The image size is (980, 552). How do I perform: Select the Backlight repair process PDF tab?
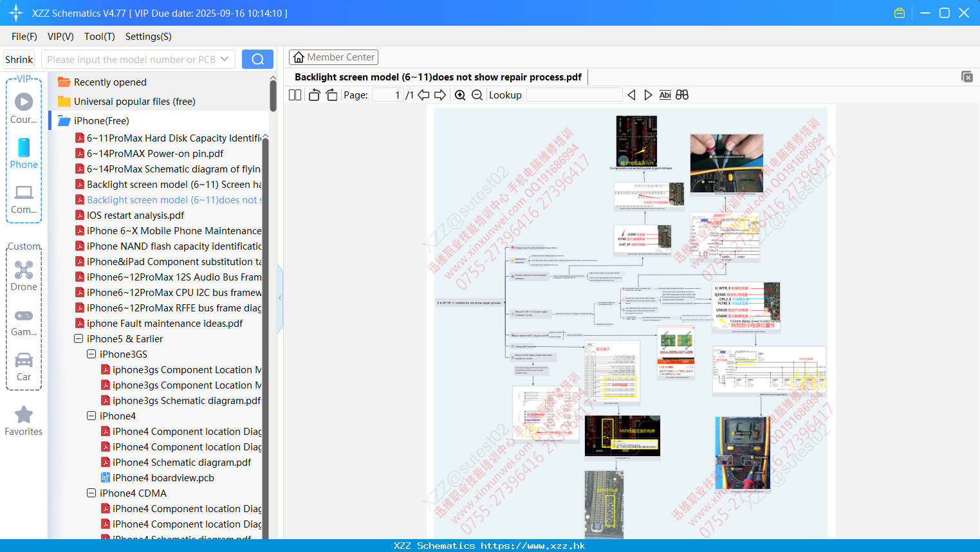click(438, 77)
